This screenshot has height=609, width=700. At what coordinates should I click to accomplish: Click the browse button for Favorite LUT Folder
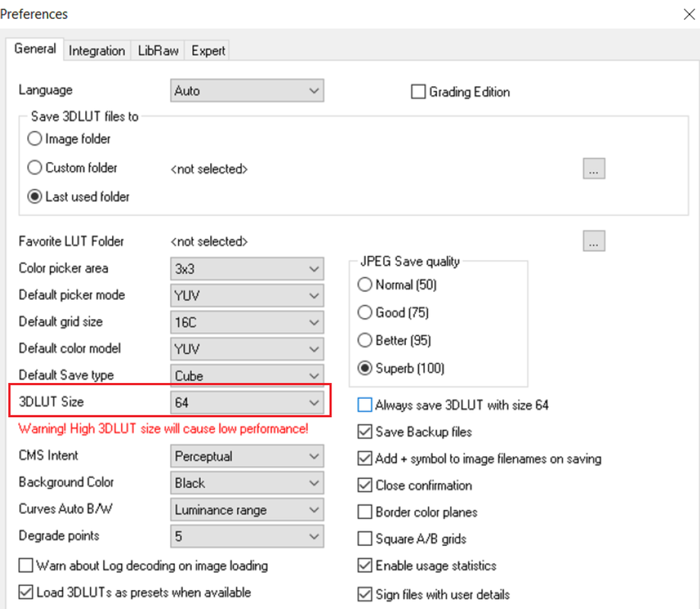594,241
